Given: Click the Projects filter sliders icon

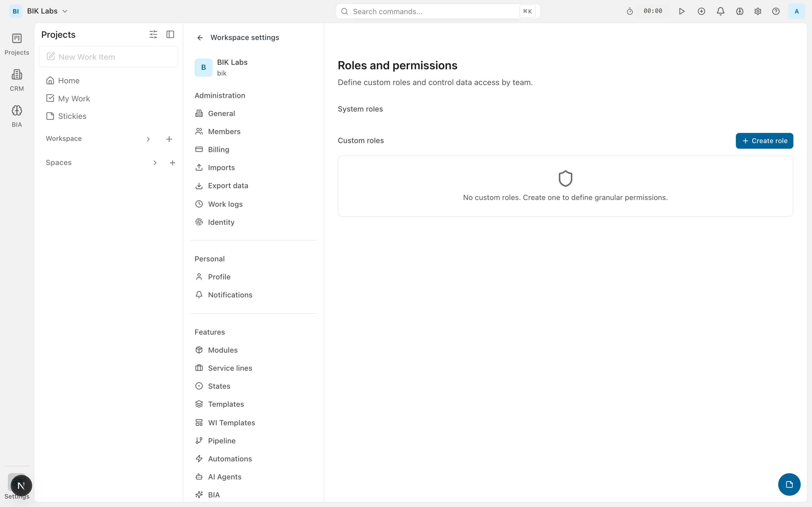Looking at the screenshot, I should click(153, 34).
